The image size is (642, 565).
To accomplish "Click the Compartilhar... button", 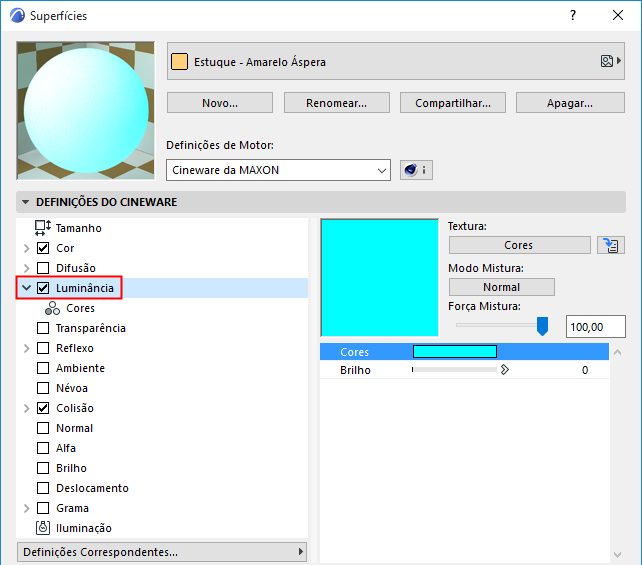I will click(453, 102).
